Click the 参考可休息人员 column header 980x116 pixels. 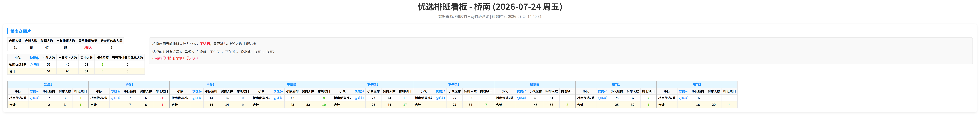(x=111, y=41)
